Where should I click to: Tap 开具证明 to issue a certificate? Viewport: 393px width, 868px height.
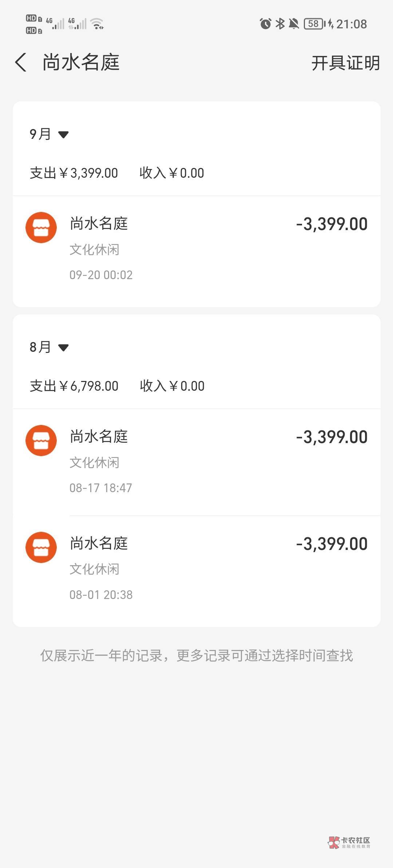[345, 63]
